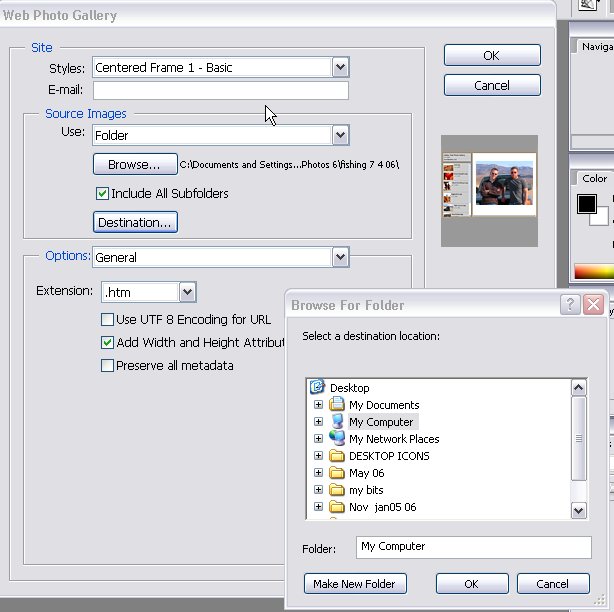This screenshot has width=614, height=612.
Task: Click the gallery style preview thumbnail
Action: point(489,191)
